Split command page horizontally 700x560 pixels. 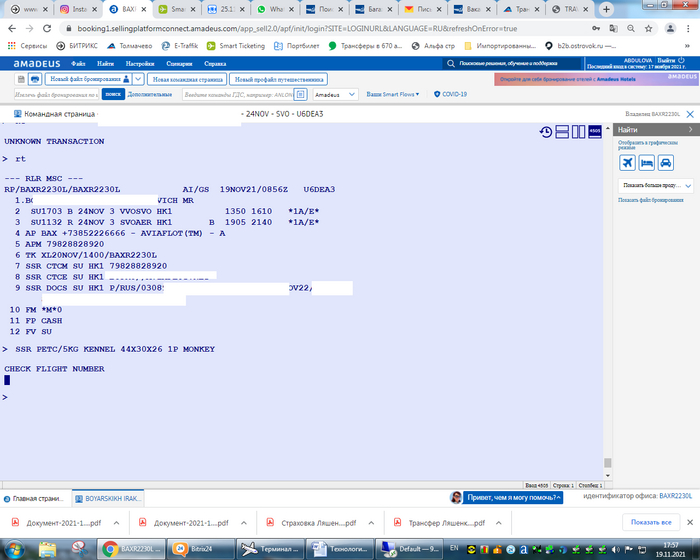(x=562, y=132)
